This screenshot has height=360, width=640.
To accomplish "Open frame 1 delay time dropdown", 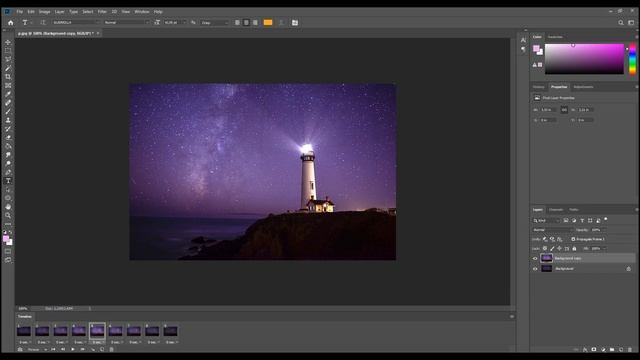I will click(24, 342).
